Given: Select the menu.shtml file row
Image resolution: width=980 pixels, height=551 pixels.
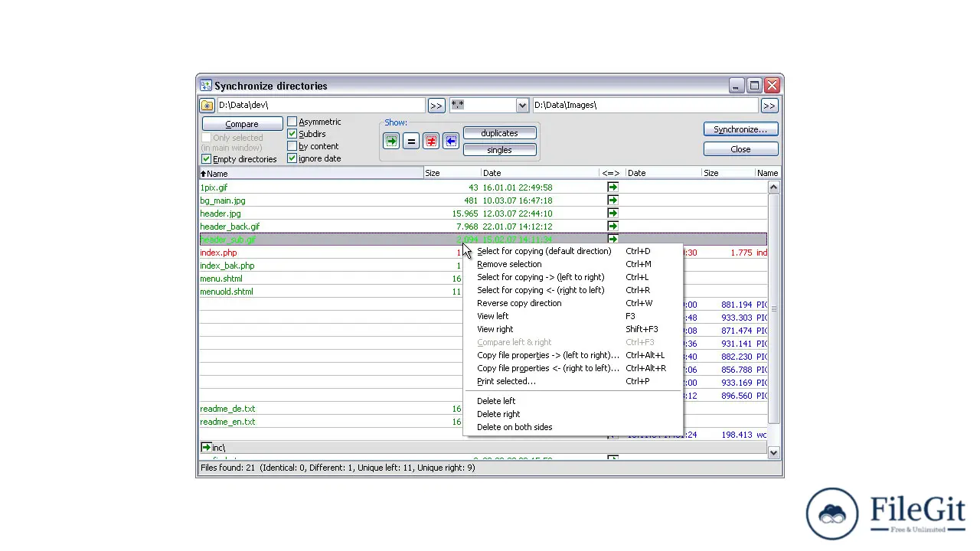Looking at the screenshot, I should (332, 279).
